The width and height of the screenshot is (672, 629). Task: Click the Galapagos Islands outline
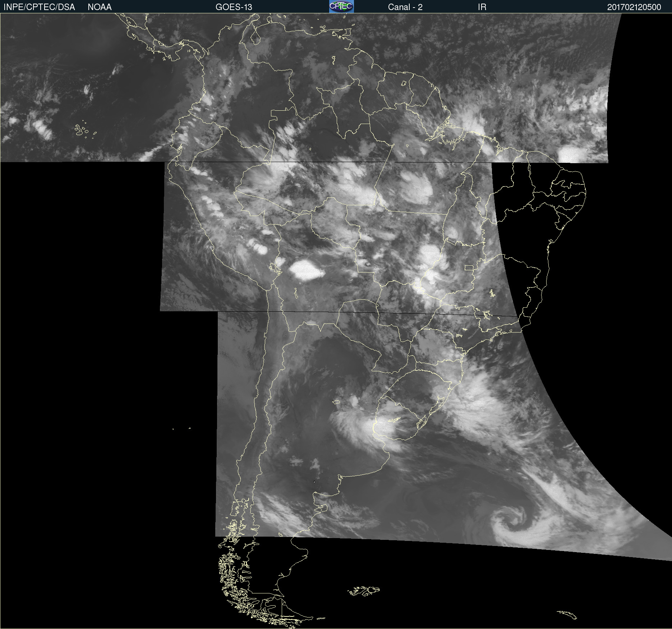pos(82,129)
